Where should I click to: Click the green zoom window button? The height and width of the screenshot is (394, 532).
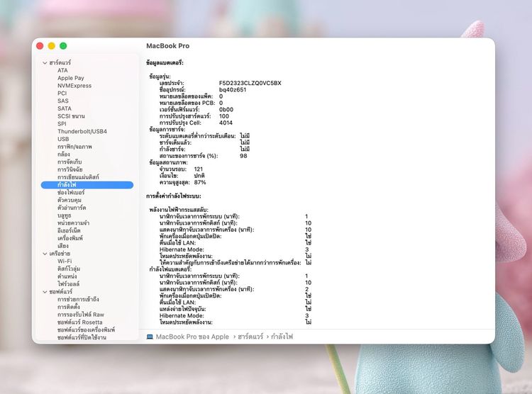click(x=63, y=46)
